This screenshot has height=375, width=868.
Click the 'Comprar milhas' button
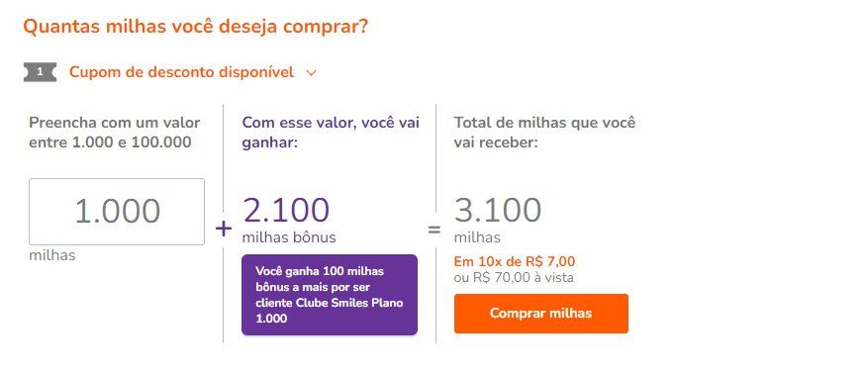tap(540, 314)
